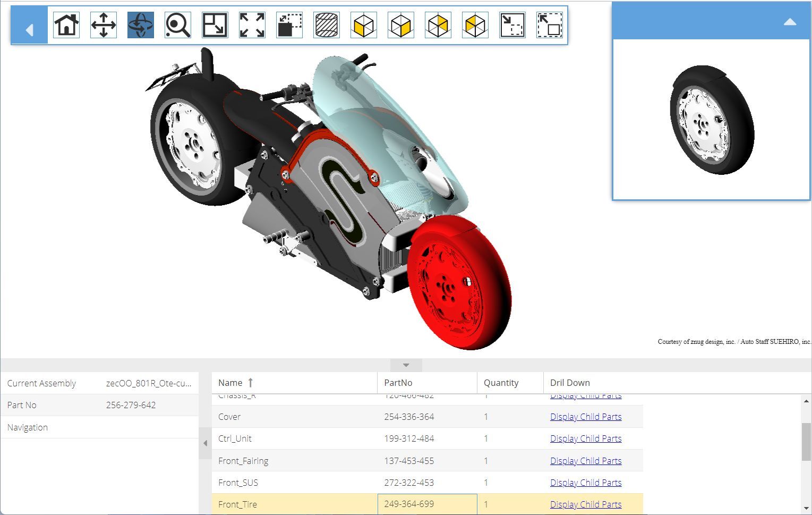
Task: Collapse the toolbar with left arrow
Action: click(30, 30)
